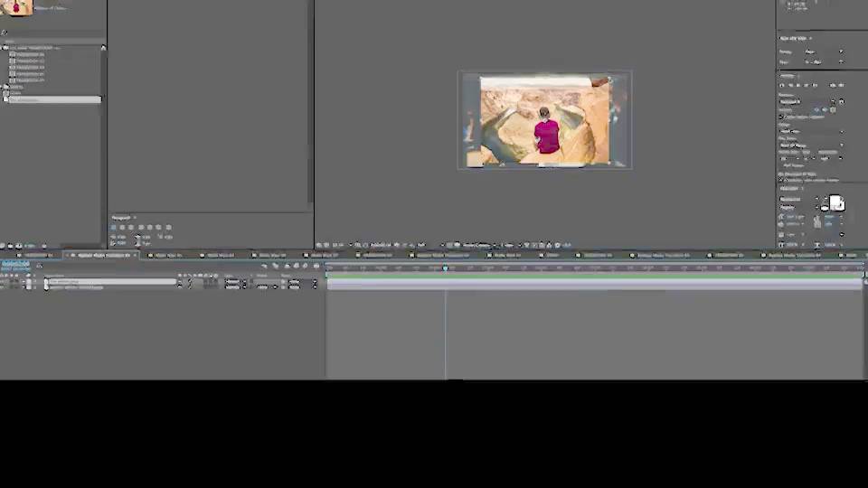This screenshot has width=868, height=488.
Task: Toggle Frame Blending icon in timeline
Action: [x=297, y=266]
